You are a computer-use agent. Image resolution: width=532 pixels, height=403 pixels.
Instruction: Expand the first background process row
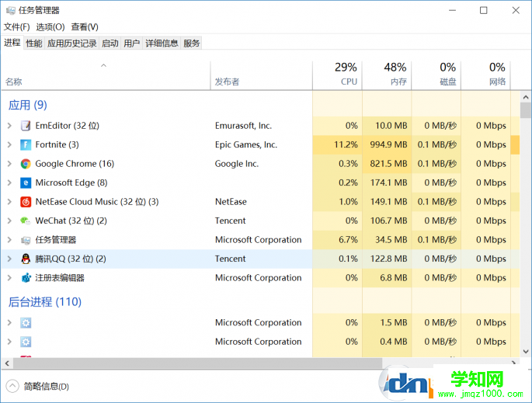pyautogui.click(x=9, y=322)
